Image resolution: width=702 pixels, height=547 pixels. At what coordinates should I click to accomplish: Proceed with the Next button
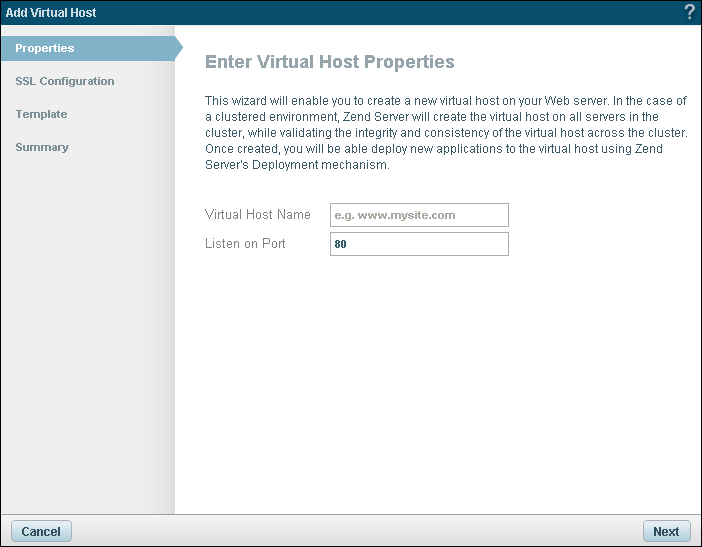pyautogui.click(x=665, y=532)
